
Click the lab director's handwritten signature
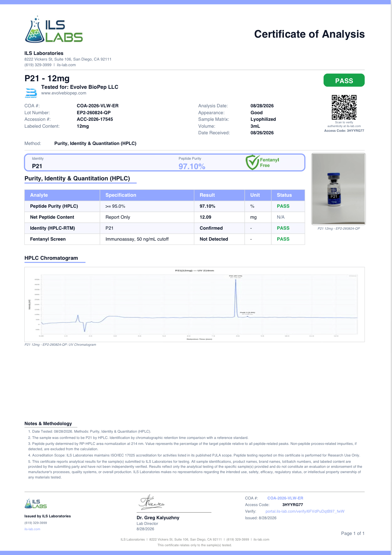point(151,502)
